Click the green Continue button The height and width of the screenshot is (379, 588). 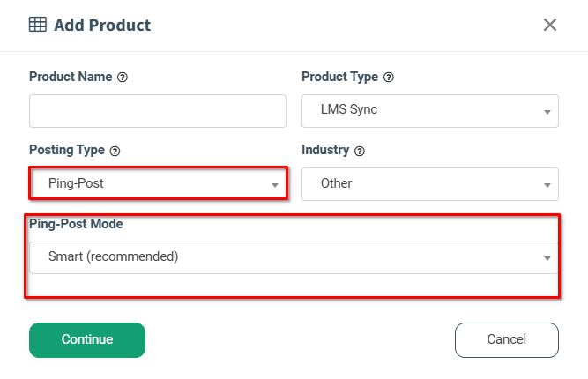tap(87, 340)
